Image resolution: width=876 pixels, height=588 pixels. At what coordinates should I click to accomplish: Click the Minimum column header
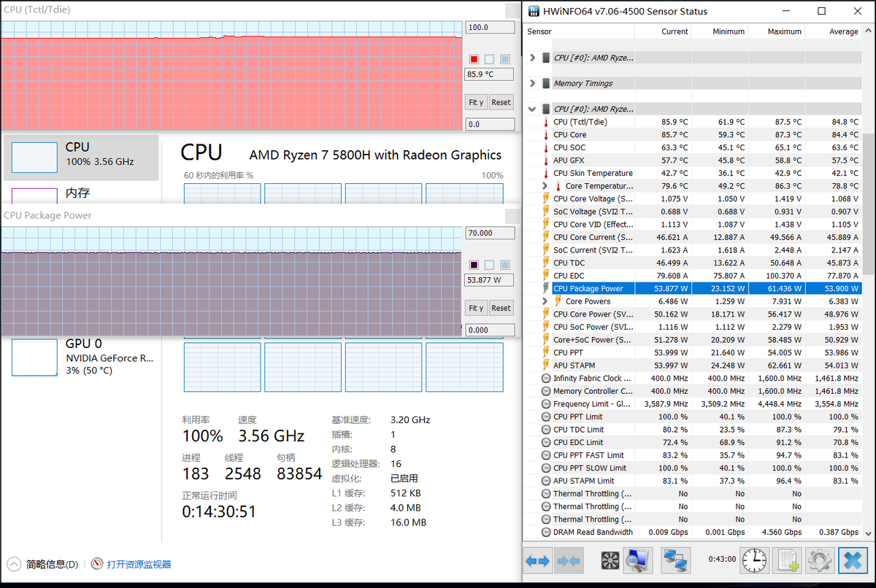tap(720, 31)
